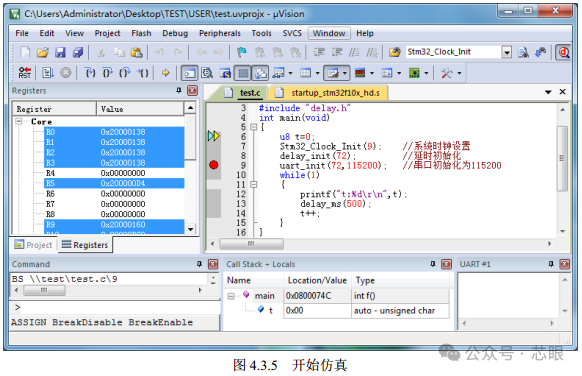The image size is (582, 376).
Task: Click the Stm32_Clock_Init search text field
Action: [454, 52]
